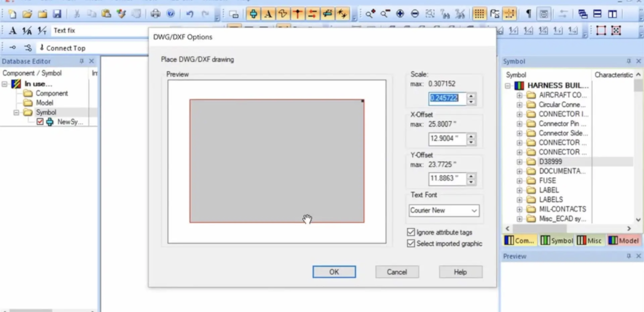This screenshot has width=644, height=312.
Task: Select the Zoom Out tool
Action: coord(385,14)
